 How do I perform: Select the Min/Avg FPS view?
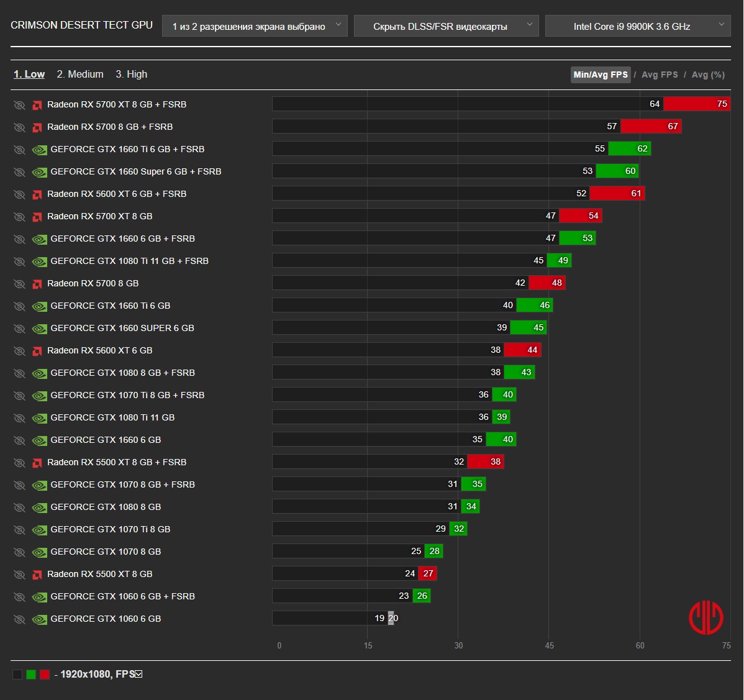[x=600, y=75]
